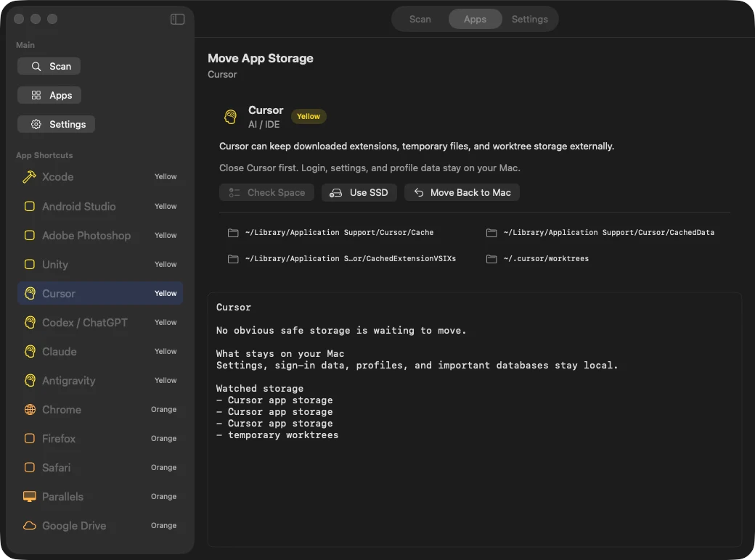The width and height of the screenshot is (755, 560).
Task: Click the return arrow icon on Move Back to Mac
Action: coord(419,192)
